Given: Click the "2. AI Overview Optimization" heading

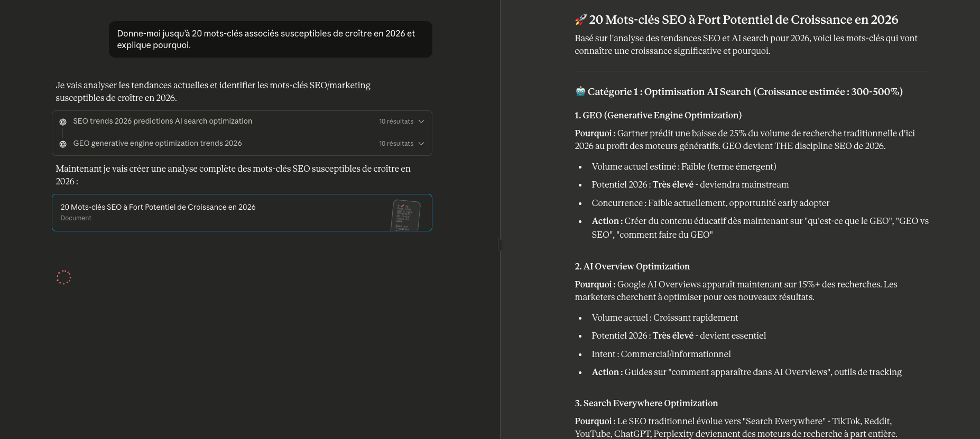Looking at the screenshot, I should (632, 266).
